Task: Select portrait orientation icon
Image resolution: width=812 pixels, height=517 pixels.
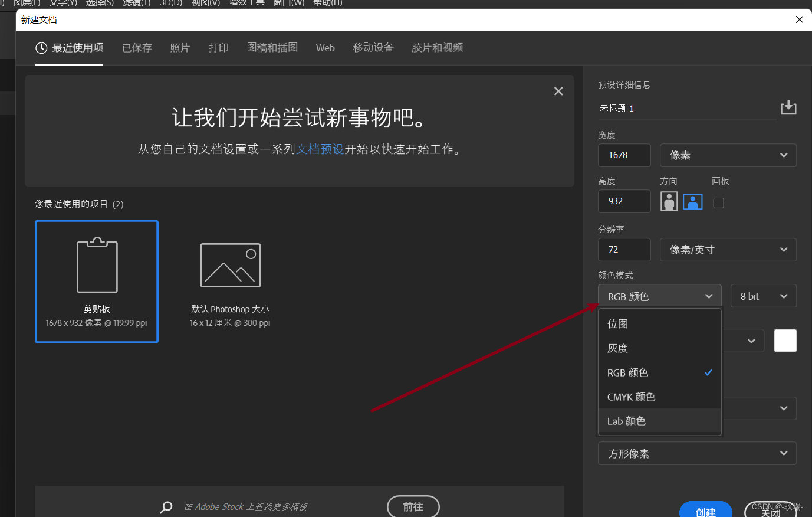Action: (669, 201)
